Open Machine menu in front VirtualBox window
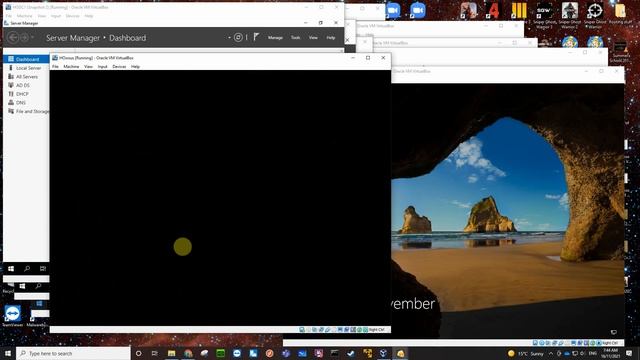This screenshot has height=360, width=640. pos(71,67)
